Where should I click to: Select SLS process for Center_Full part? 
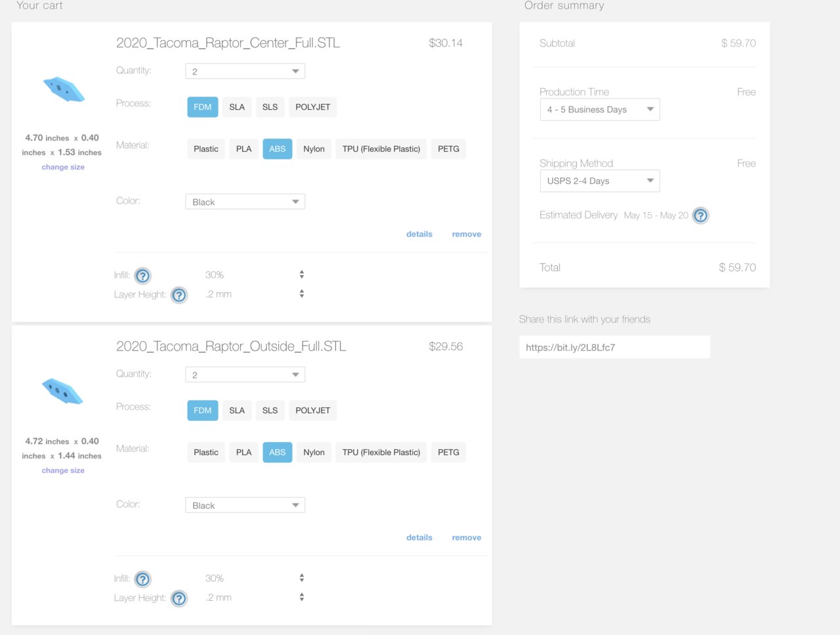[x=270, y=107]
